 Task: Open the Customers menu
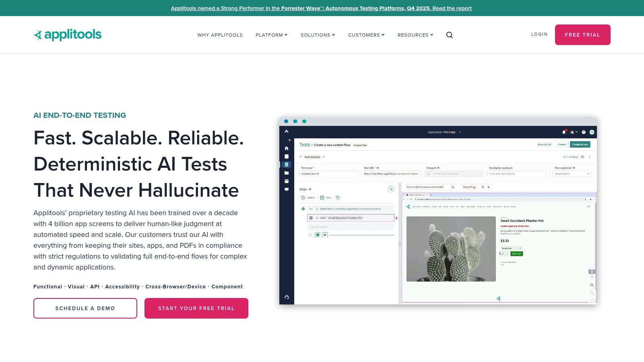click(x=366, y=35)
